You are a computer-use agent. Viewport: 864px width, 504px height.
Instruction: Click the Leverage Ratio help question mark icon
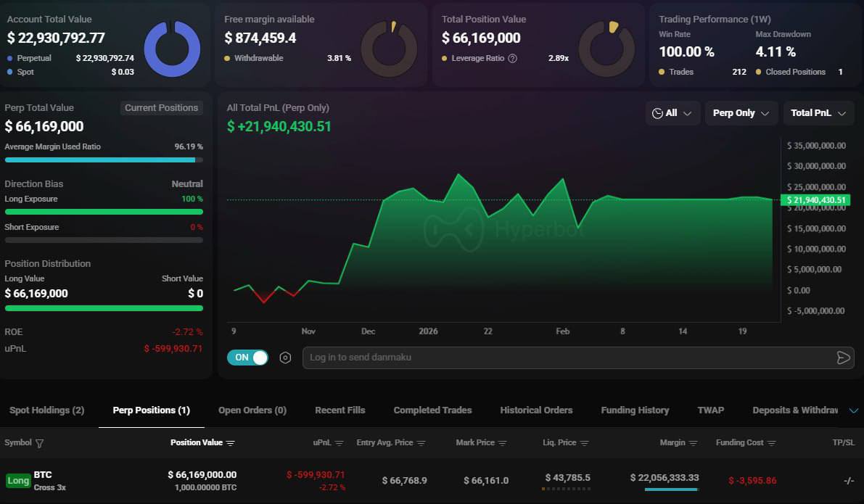tap(512, 58)
